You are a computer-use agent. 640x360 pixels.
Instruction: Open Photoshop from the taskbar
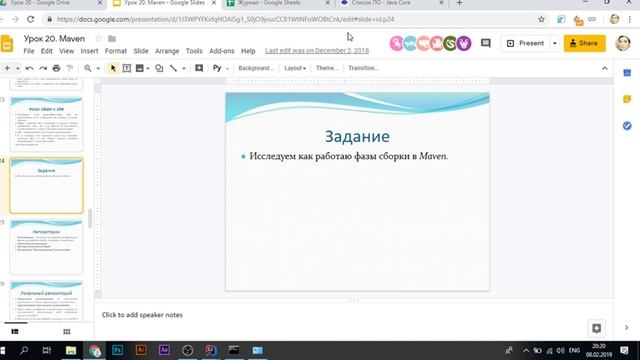[118, 350]
